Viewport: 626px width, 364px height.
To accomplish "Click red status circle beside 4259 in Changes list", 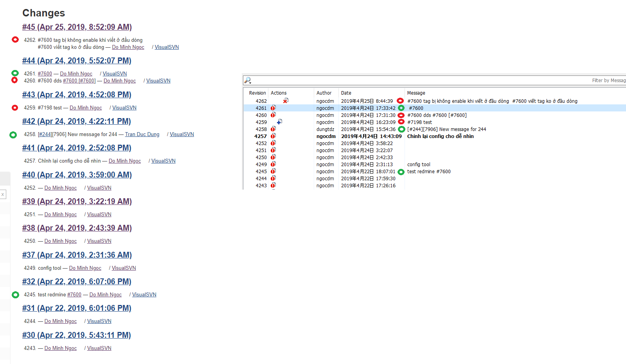I will (x=15, y=108).
